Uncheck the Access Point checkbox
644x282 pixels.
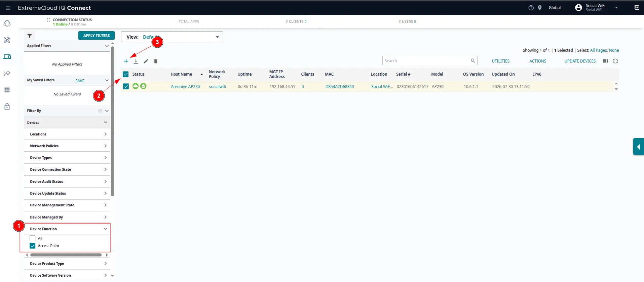33,246
